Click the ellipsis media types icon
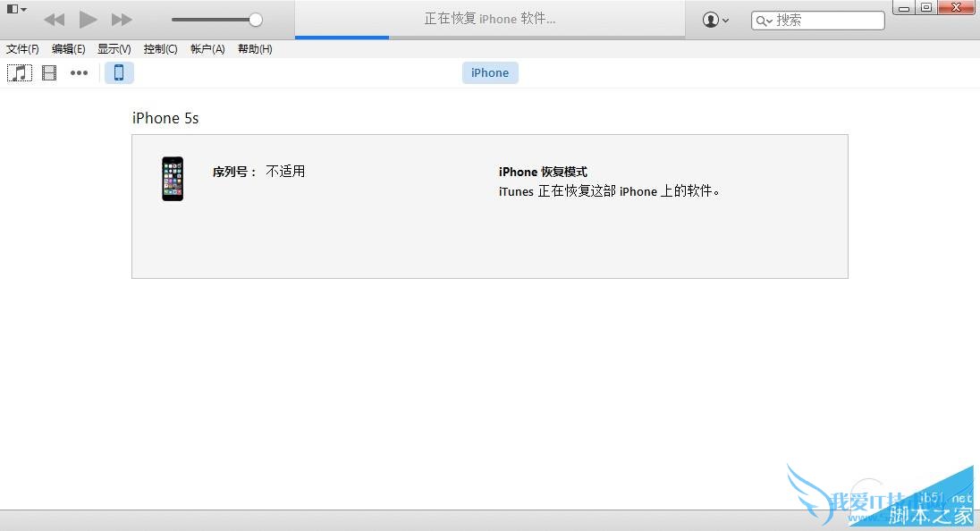 [x=79, y=72]
